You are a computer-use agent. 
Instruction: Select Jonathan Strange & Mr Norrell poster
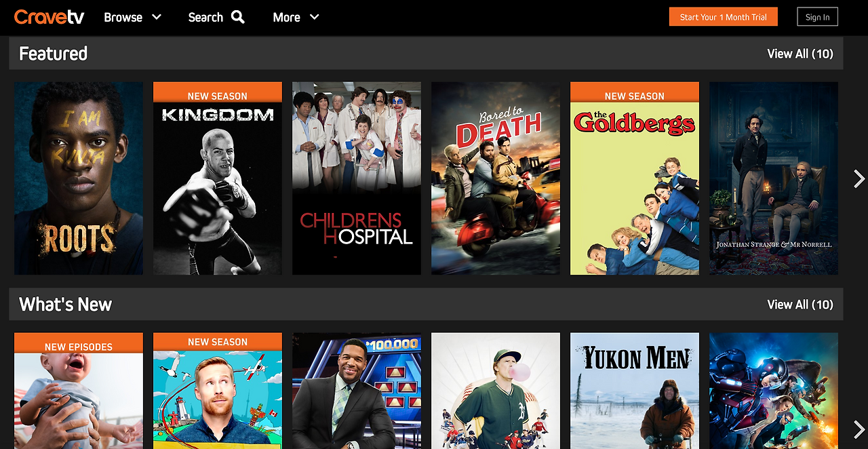tap(774, 178)
